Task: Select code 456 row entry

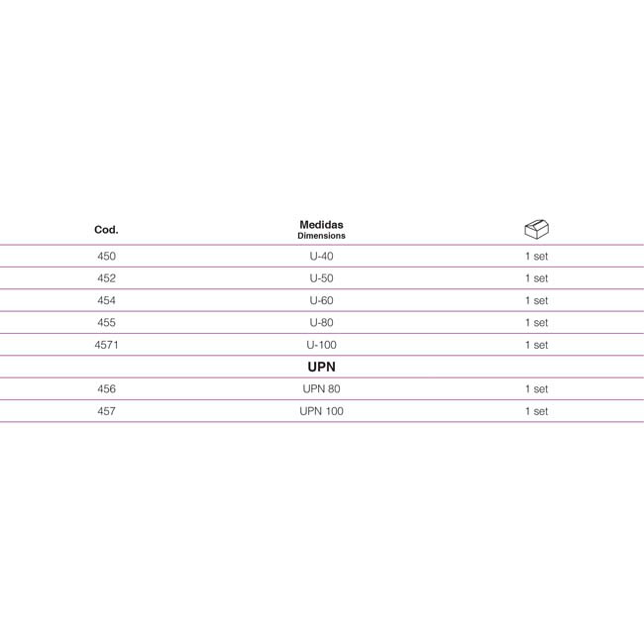Action: click(x=106, y=389)
